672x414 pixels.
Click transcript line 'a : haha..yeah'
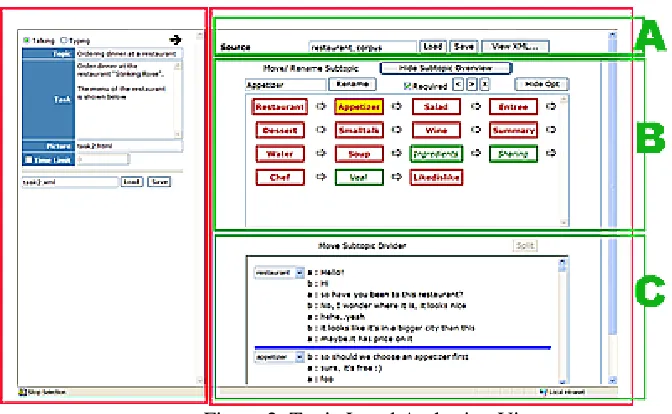(x=336, y=317)
